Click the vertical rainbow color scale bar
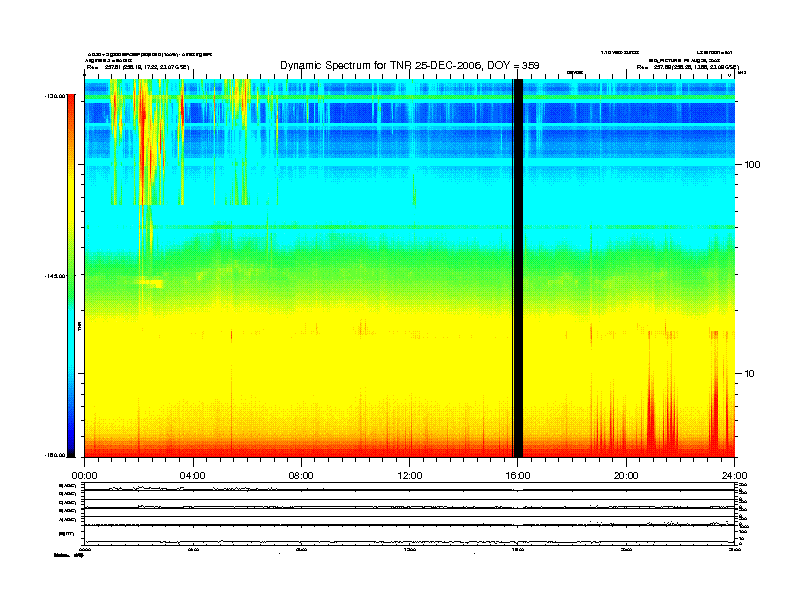 tap(71, 276)
